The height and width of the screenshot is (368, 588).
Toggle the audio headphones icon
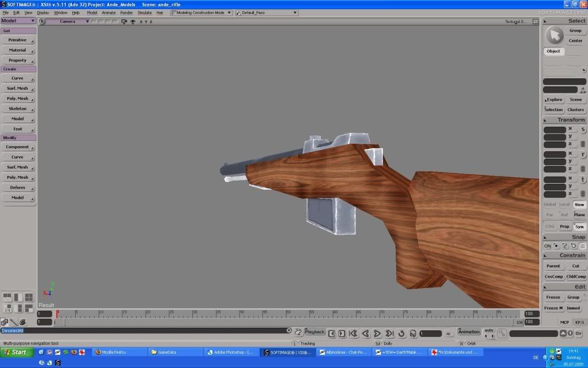[x=413, y=333]
